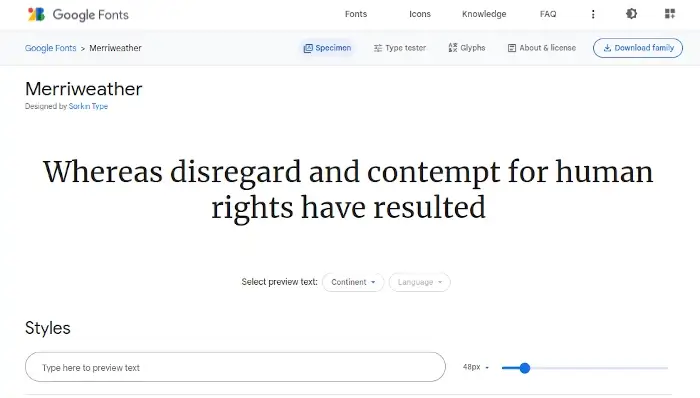Image resolution: width=700 pixels, height=398 pixels.
Task: Switch to the Glyphs tab
Action: [467, 48]
